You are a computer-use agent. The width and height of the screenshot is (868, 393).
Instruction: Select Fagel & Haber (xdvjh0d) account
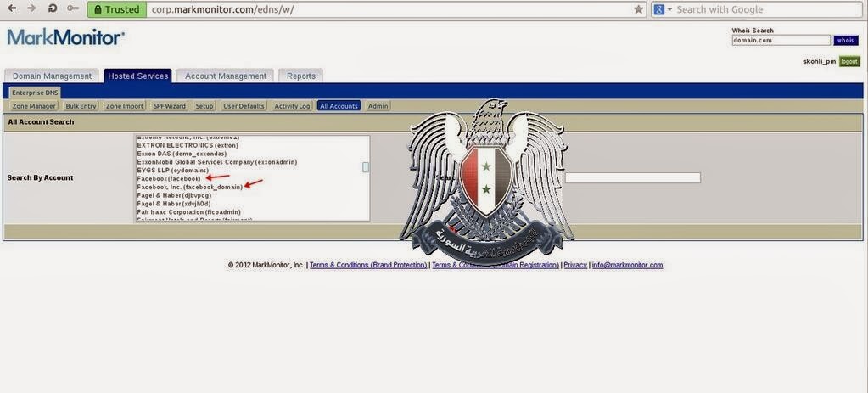click(x=174, y=204)
